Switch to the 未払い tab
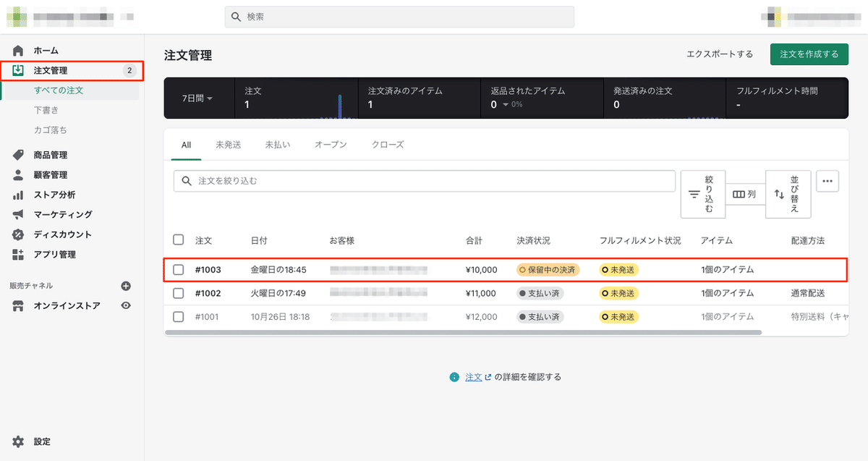868x461 pixels. click(278, 145)
